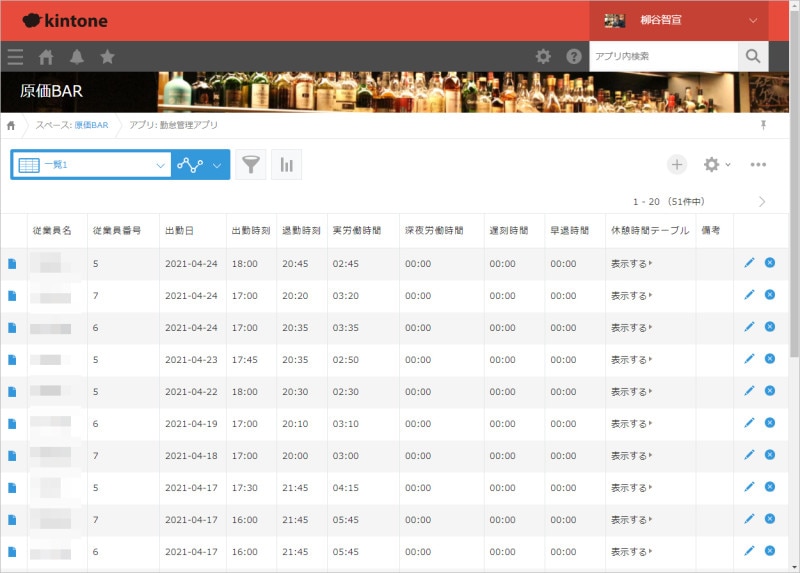Screen dimensions: 800x573
Task: Open favorites star icon
Action: coord(107,56)
